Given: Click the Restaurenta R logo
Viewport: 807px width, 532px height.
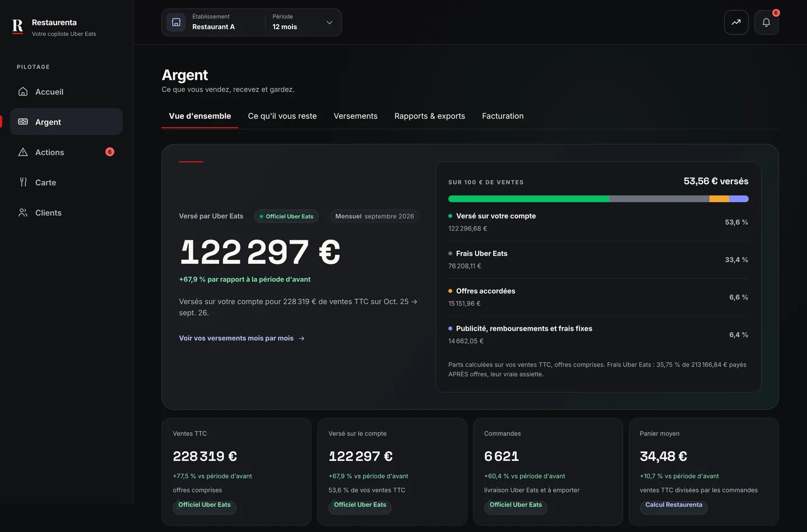Looking at the screenshot, I should pos(18,26).
